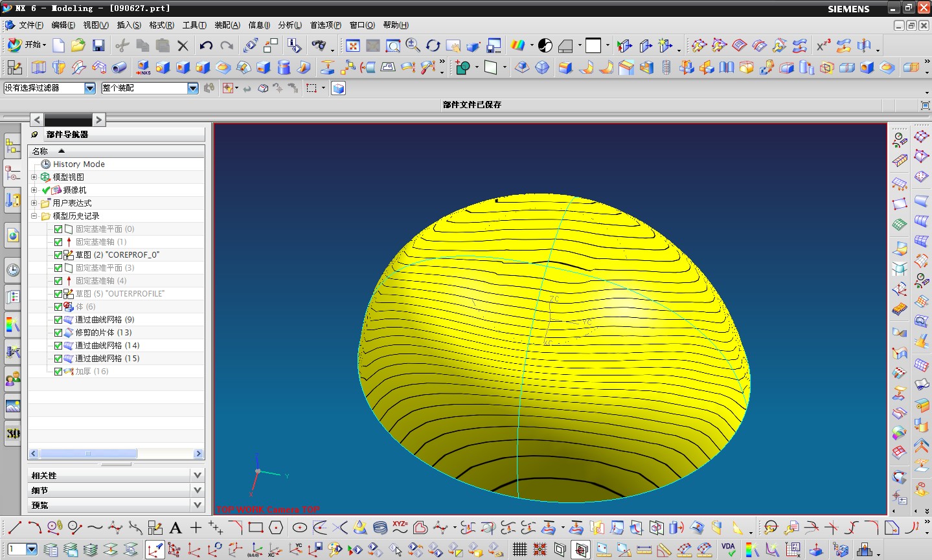Screen dimensions: 932x560
Task: Uncheck 固定基准轴 (1) feature
Action: point(58,242)
